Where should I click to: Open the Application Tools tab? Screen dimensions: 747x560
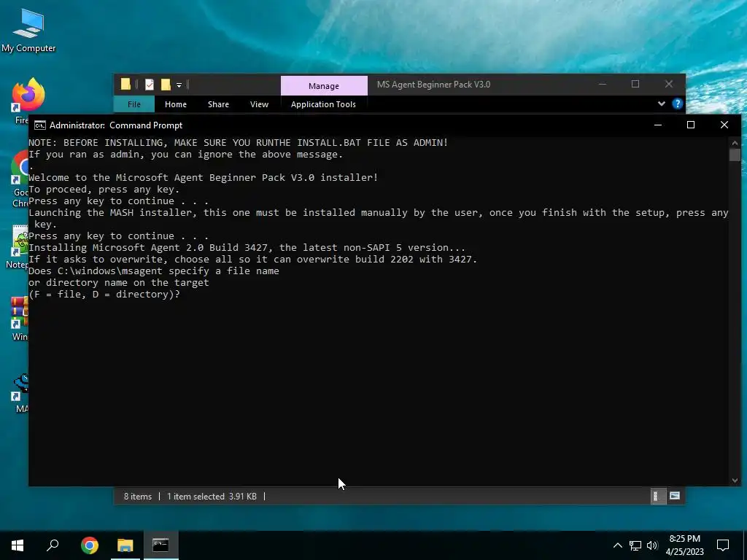coord(323,104)
